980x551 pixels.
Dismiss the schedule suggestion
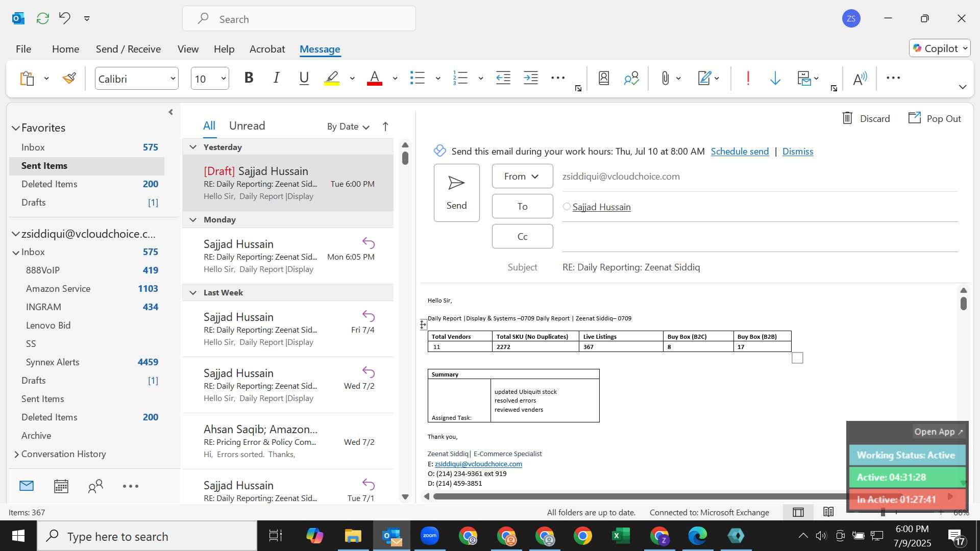pyautogui.click(x=798, y=151)
